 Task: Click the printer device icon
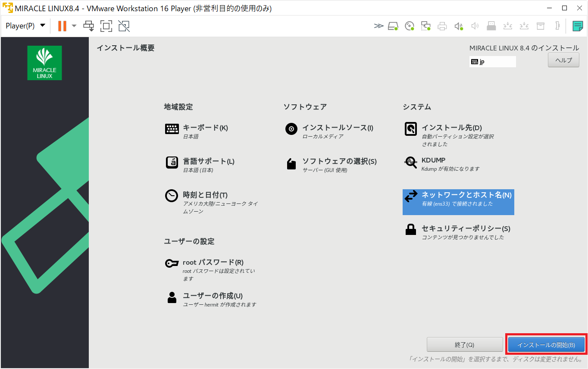[x=442, y=26]
